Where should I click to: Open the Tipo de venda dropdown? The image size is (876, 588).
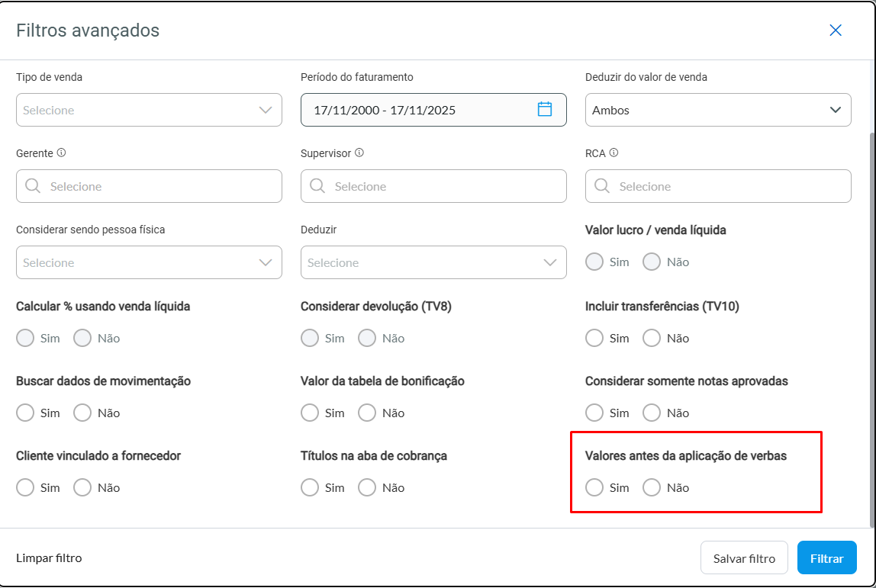(x=149, y=110)
